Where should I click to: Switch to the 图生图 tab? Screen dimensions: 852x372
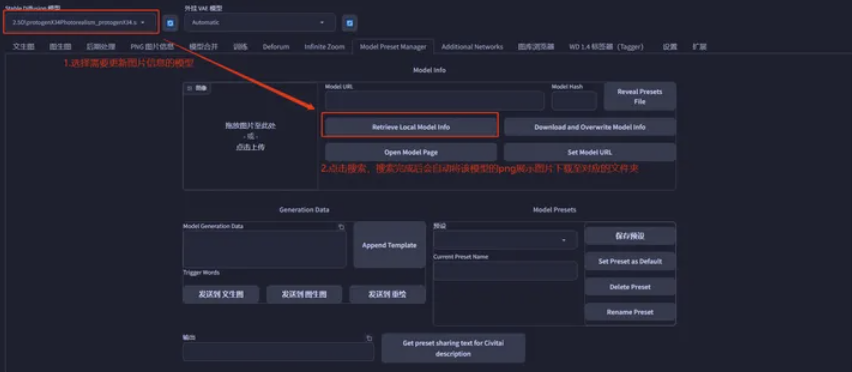(x=60, y=47)
